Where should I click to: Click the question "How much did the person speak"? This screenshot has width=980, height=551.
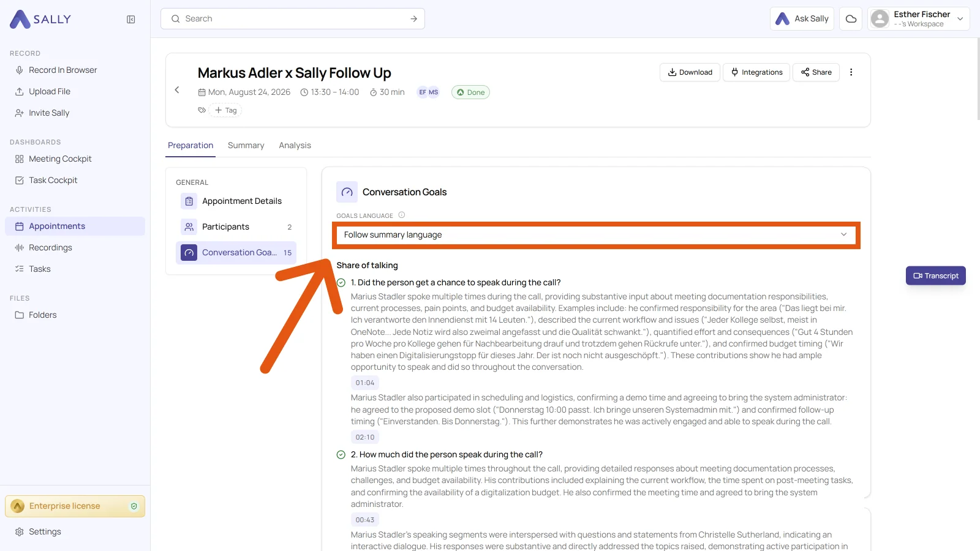(x=447, y=455)
